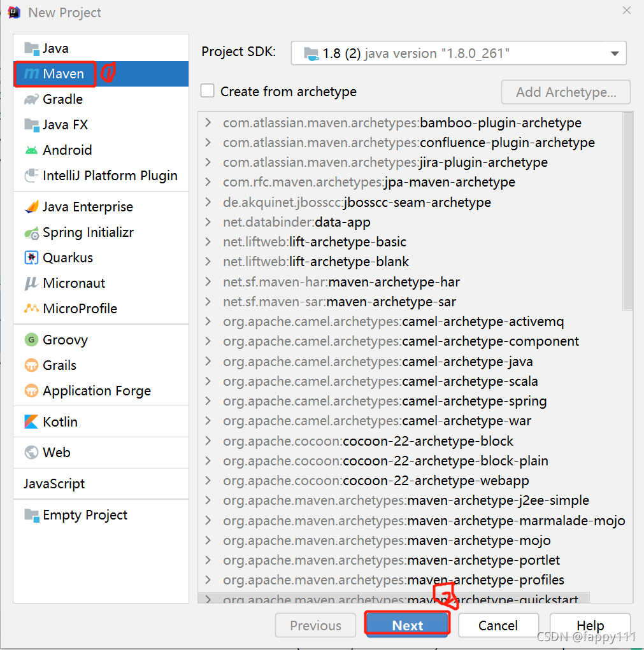This screenshot has height=650, width=644.
Task: Click the Micronaut mu icon
Action: click(31, 283)
